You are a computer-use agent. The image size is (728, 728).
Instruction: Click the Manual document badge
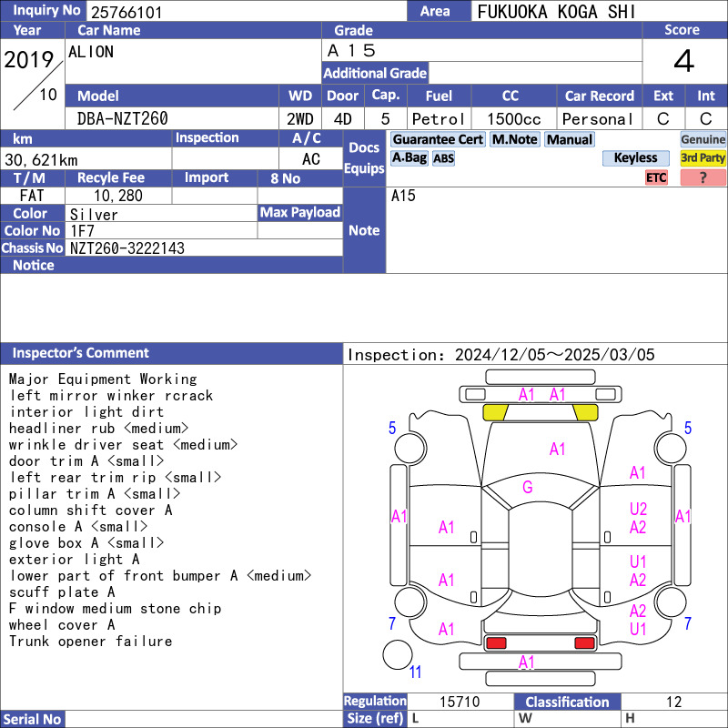570,139
